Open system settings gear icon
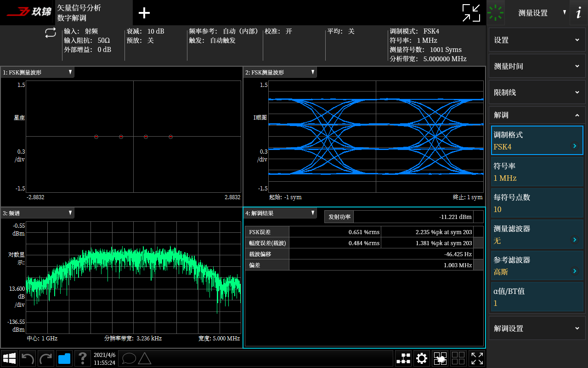 pos(422,358)
